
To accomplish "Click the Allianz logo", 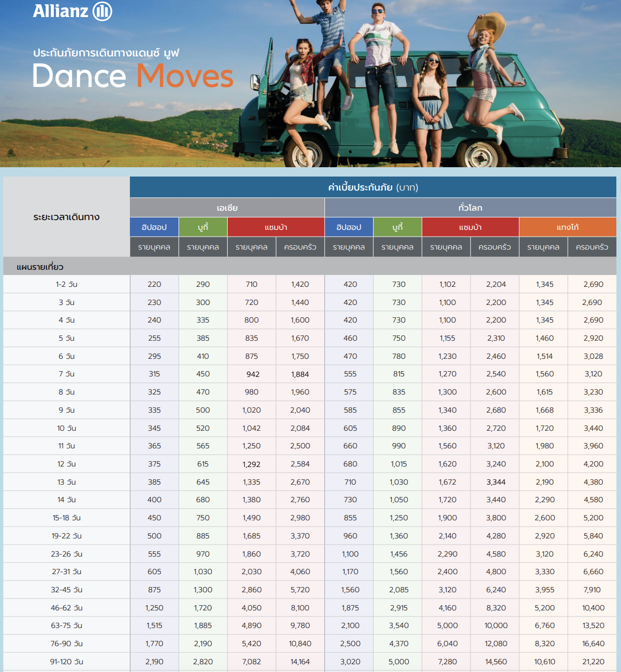I will pyautogui.click(x=72, y=11).
